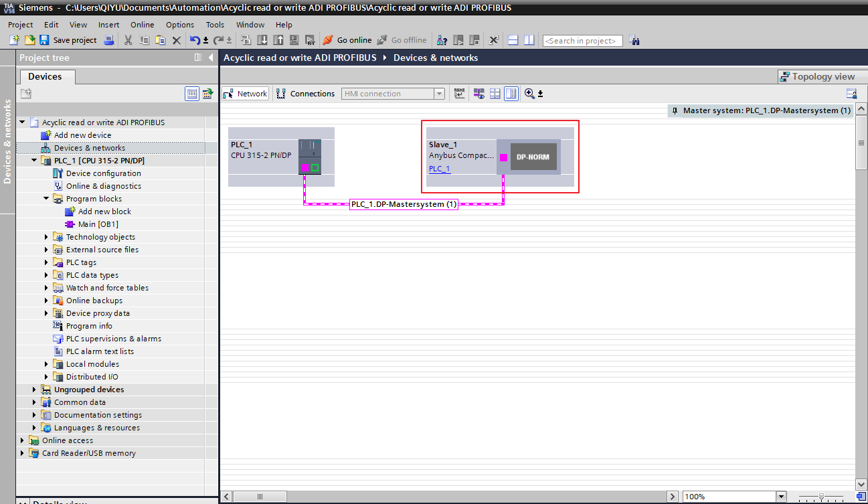Click the Go online button
Image resolution: width=868 pixels, height=504 pixels.
[x=347, y=40]
